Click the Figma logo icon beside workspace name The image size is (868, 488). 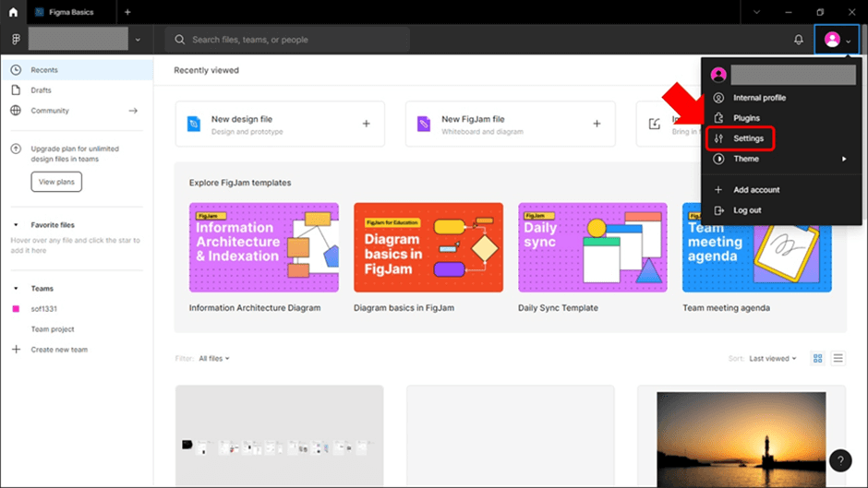click(x=16, y=40)
